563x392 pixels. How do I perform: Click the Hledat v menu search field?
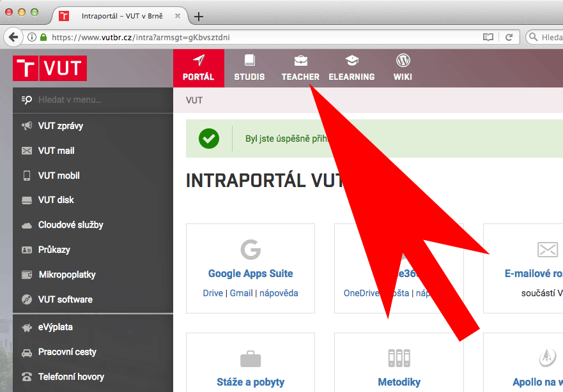pos(93,100)
